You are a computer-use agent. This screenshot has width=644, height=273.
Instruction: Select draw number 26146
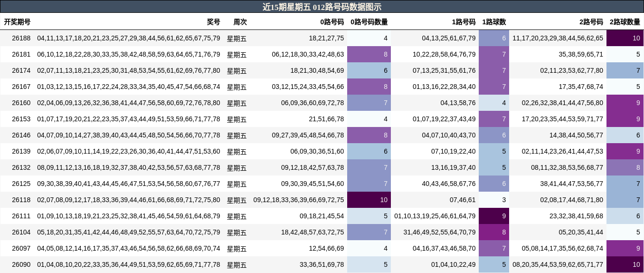tap(21, 135)
